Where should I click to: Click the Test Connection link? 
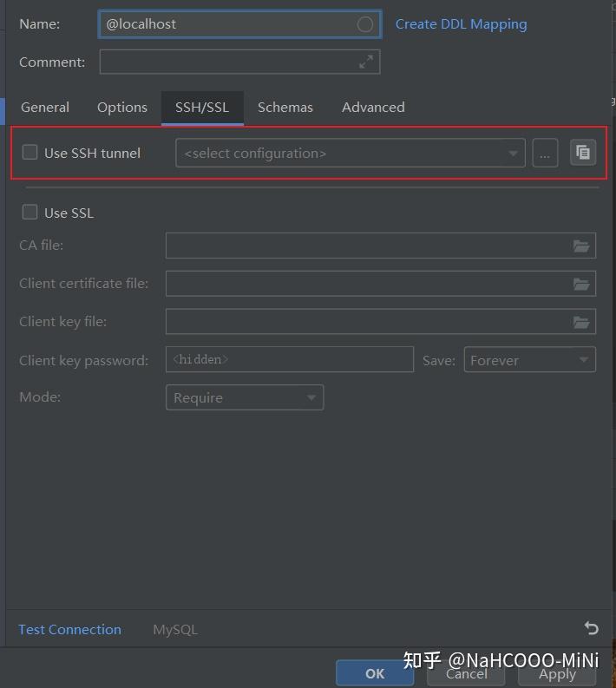(69, 630)
